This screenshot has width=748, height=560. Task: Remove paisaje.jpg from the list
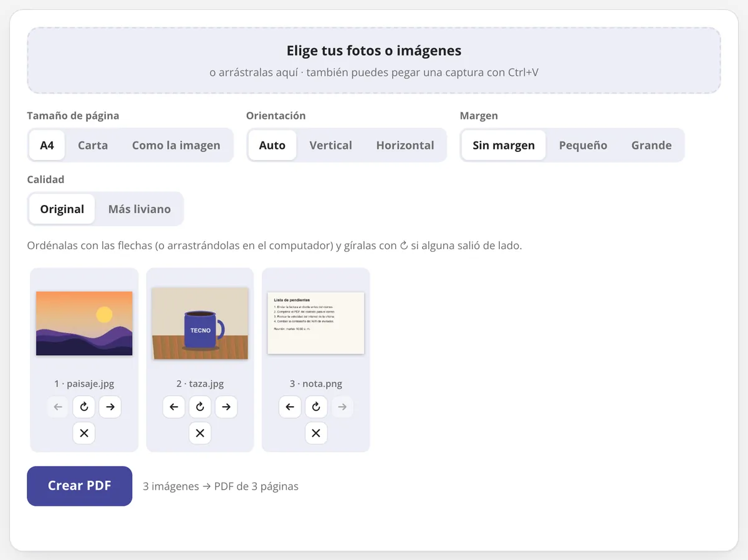(84, 433)
